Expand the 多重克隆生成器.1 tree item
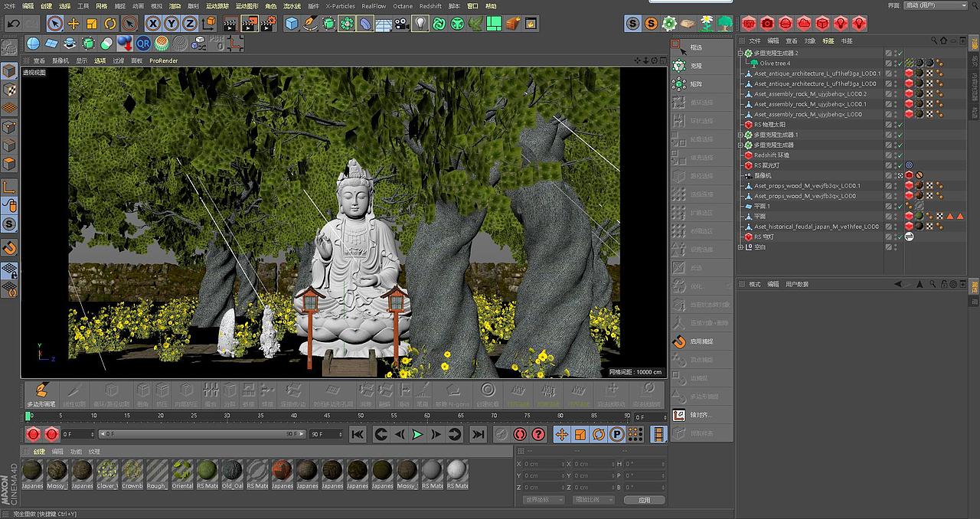The width and height of the screenshot is (980, 519). (x=740, y=135)
